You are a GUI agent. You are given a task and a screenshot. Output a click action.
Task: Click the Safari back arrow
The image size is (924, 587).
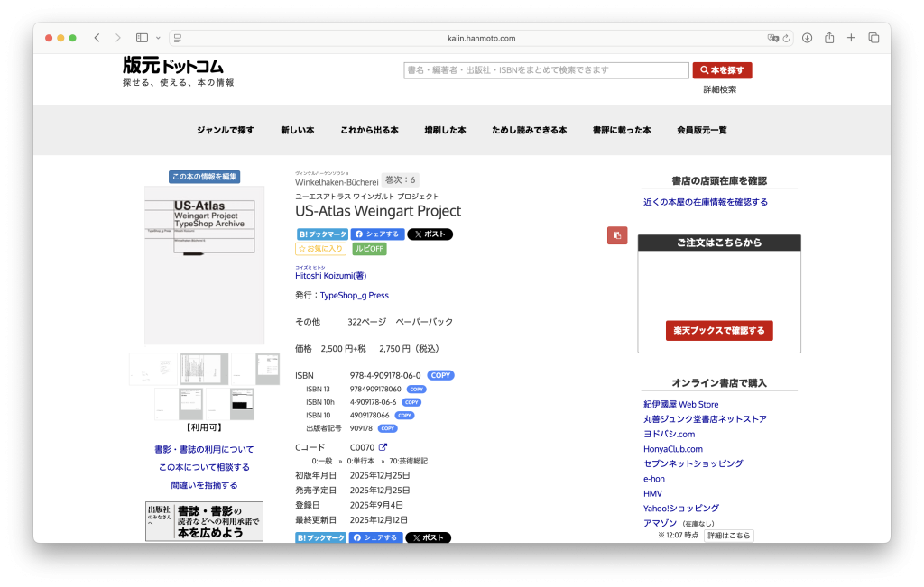click(x=97, y=38)
